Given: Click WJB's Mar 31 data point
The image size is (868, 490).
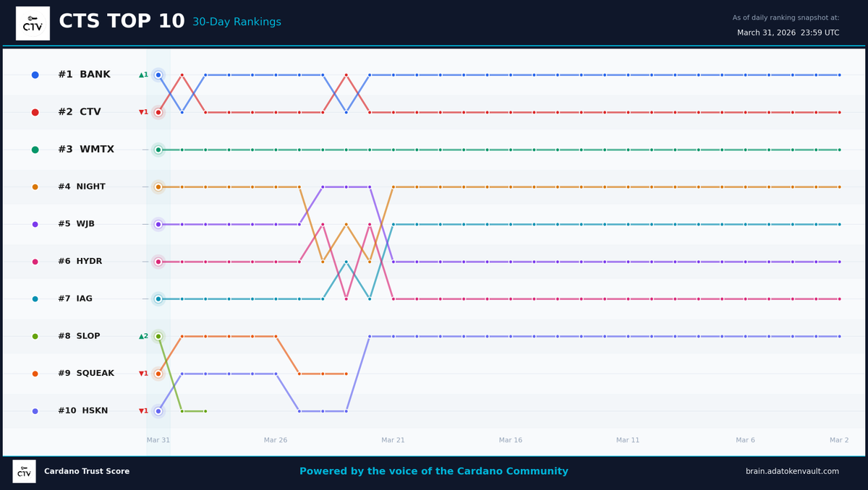Looking at the screenshot, I should tap(158, 224).
